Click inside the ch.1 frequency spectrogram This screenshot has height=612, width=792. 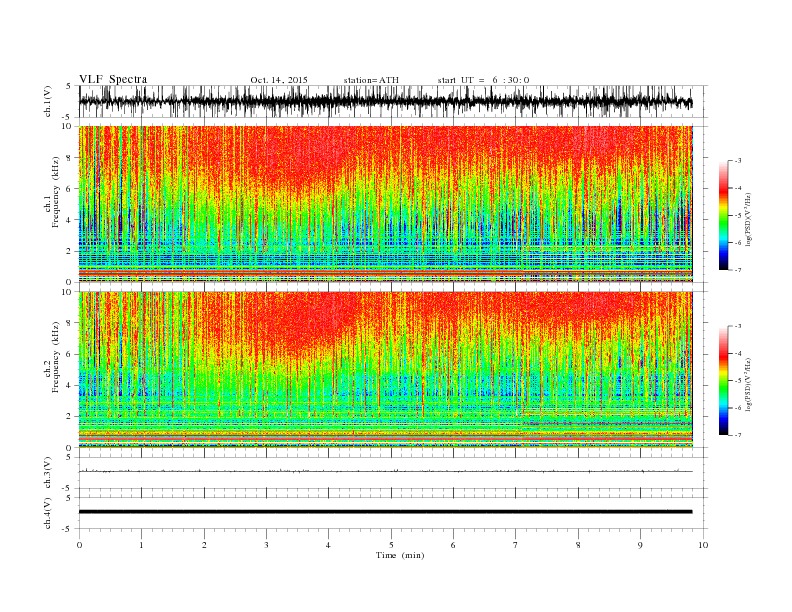pyautogui.click(x=386, y=204)
